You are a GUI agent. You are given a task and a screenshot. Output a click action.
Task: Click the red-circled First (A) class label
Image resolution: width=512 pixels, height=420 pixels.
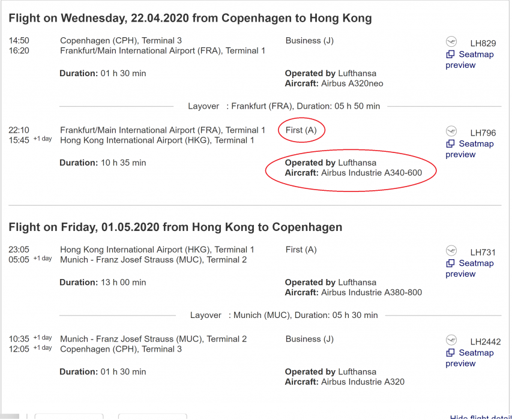(x=301, y=130)
